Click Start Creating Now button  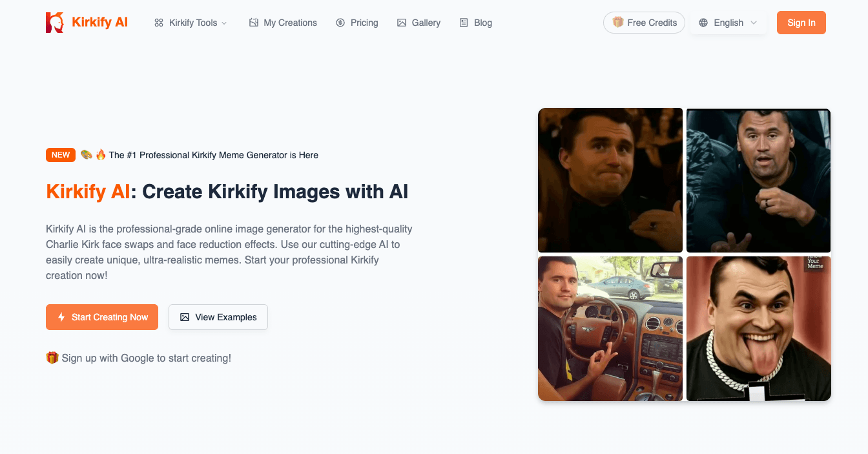tap(102, 317)
